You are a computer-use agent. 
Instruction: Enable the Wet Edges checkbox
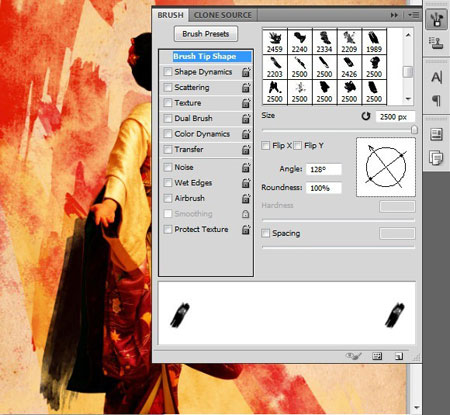click(167, 183)
